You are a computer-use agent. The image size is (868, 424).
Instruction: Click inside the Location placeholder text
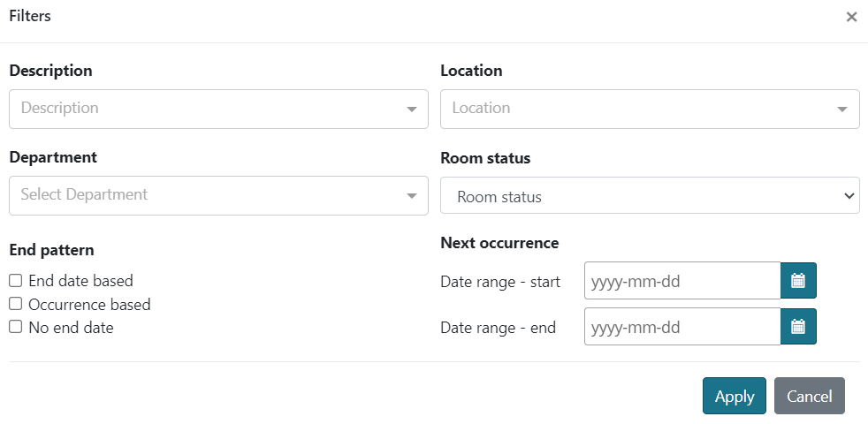coord(481,108)
